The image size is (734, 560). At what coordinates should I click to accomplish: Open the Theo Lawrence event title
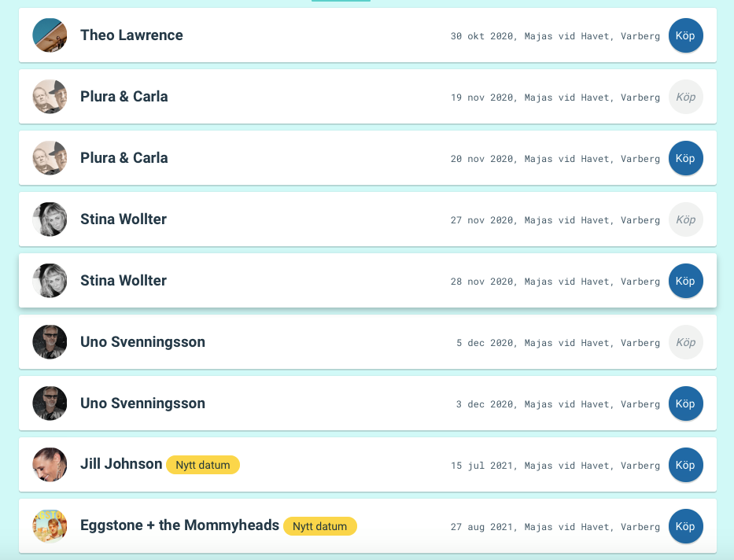[131, 35]
